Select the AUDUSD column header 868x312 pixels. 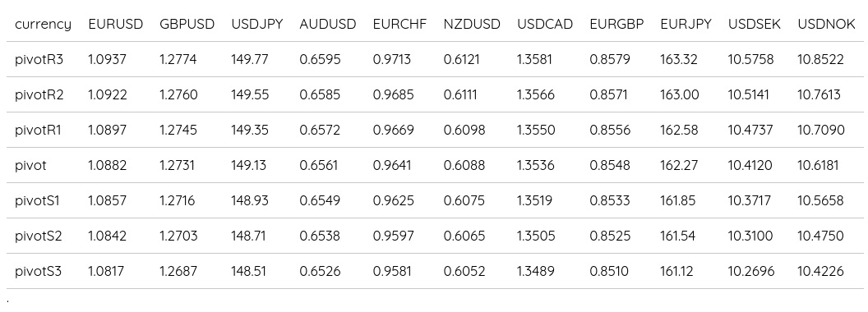click(x=328, y=25)
